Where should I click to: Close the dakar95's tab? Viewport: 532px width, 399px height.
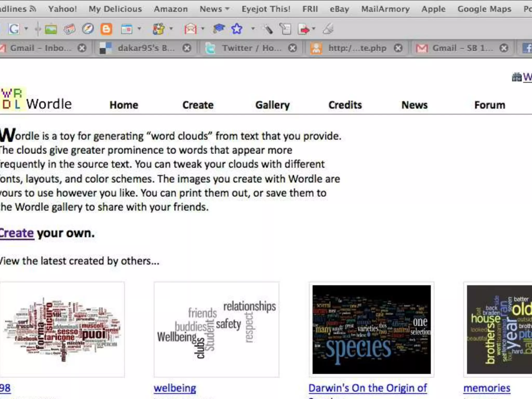pos(187,48)
